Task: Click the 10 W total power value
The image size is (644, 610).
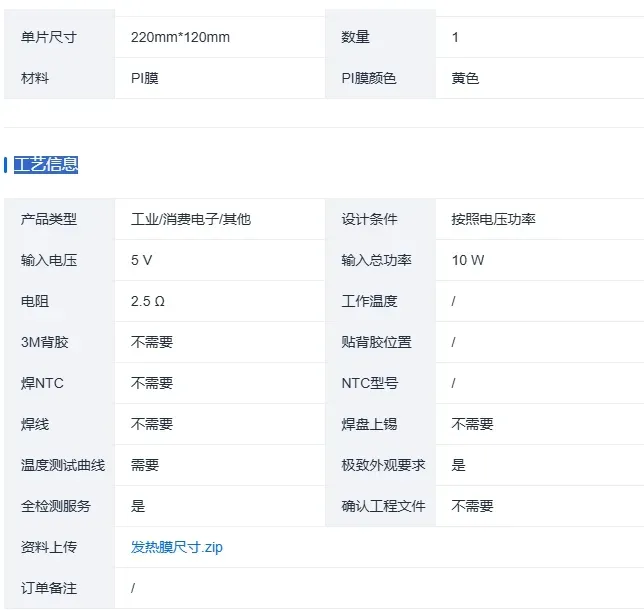Action: pyautogui.click(x=467, y=260)
